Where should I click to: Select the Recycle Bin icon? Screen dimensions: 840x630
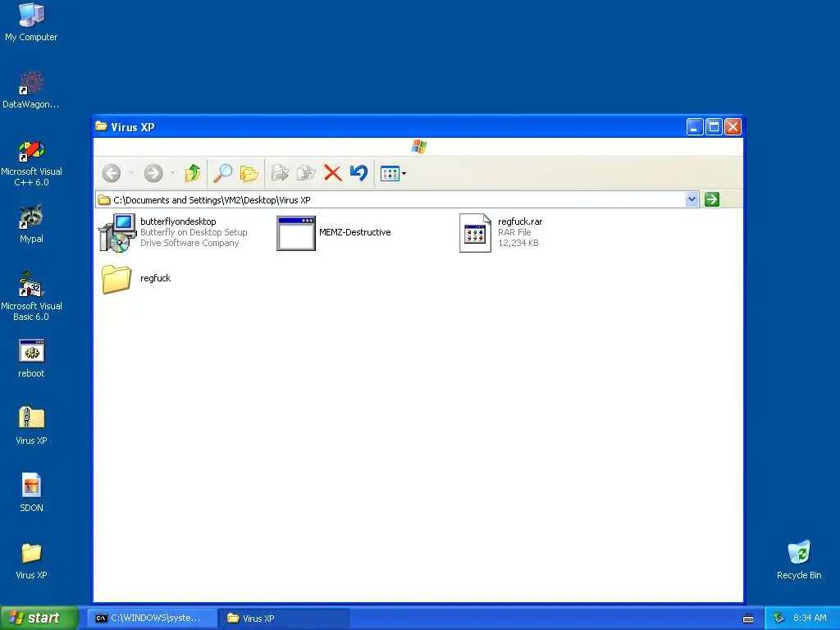point(799,553)
